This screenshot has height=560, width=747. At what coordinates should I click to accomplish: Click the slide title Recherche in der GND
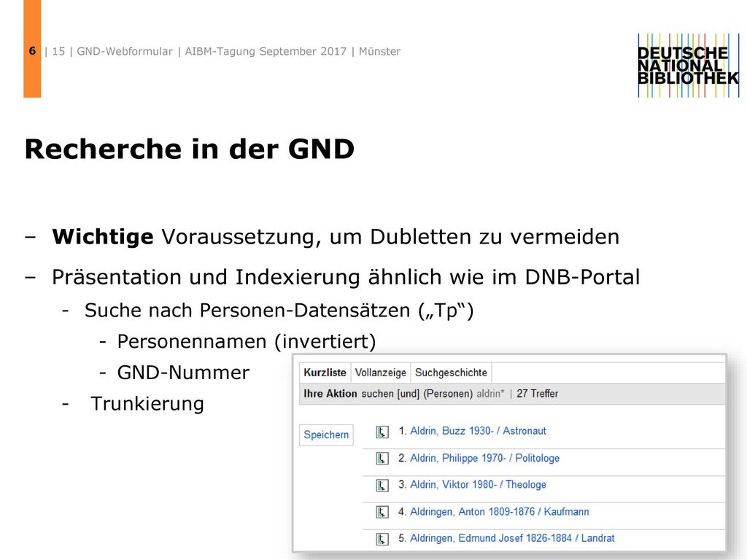[190, 149]
